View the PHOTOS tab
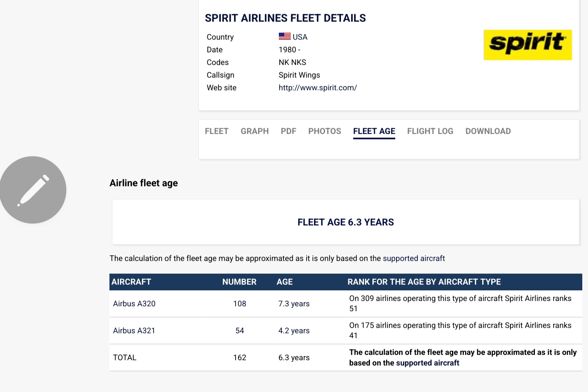The height and width of the screenshot is (392, 588). coord(325,131)
